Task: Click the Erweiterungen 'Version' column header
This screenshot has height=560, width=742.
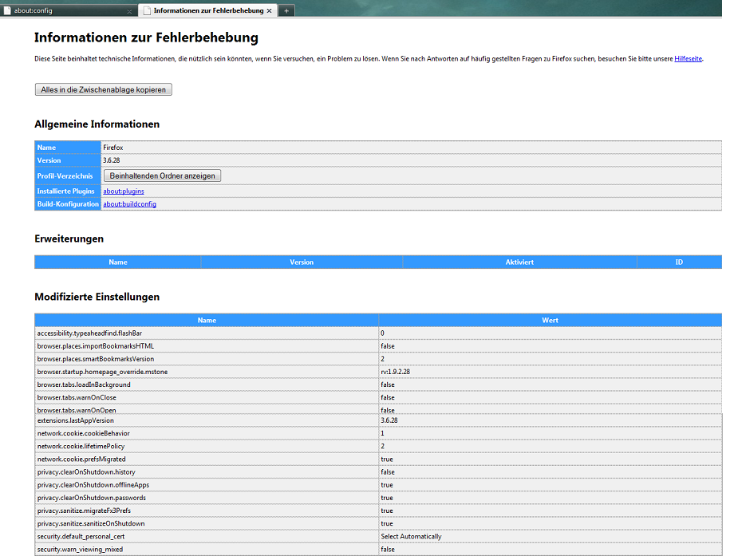Action: 302,262
